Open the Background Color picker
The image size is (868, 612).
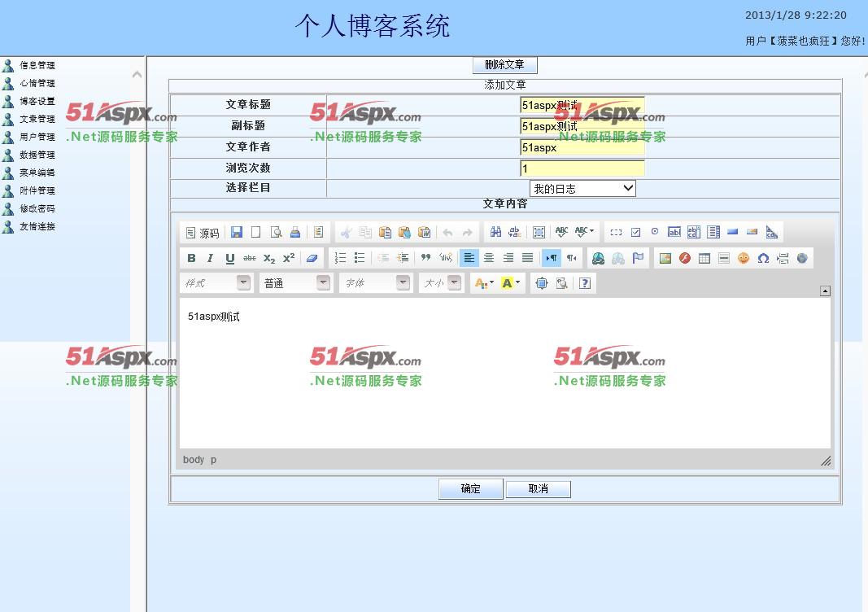510,283
